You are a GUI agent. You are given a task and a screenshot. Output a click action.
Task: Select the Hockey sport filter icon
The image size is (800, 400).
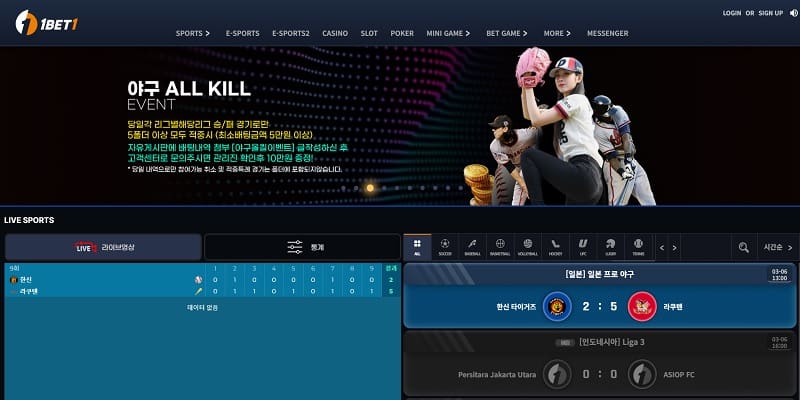click(x=556, y=246)
